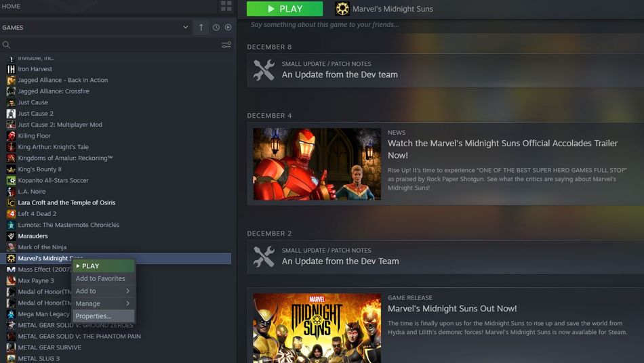This screenshot has width=644, height=363.
Task: Click the Jagged Alliance: Crossfire icon
Action: [11, 91]
